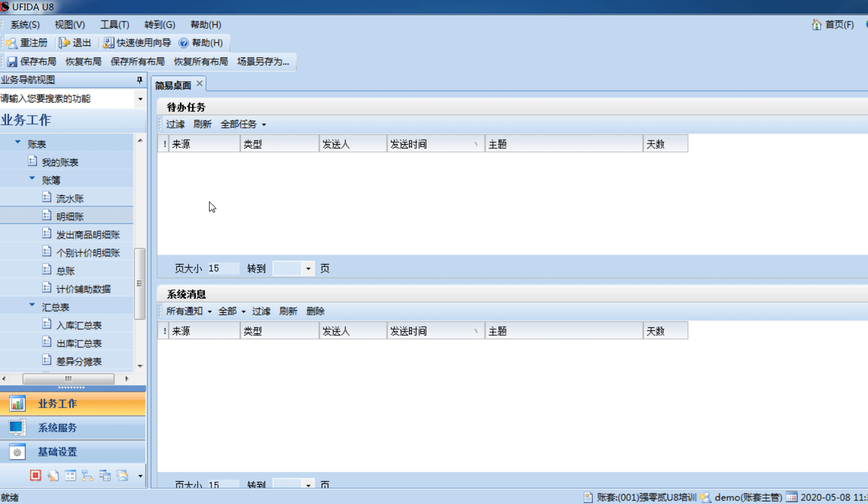The width and height of the screenshot is (868, 504).
Task: Collapse the 账簿 tree node
Action: click(32, 179)
